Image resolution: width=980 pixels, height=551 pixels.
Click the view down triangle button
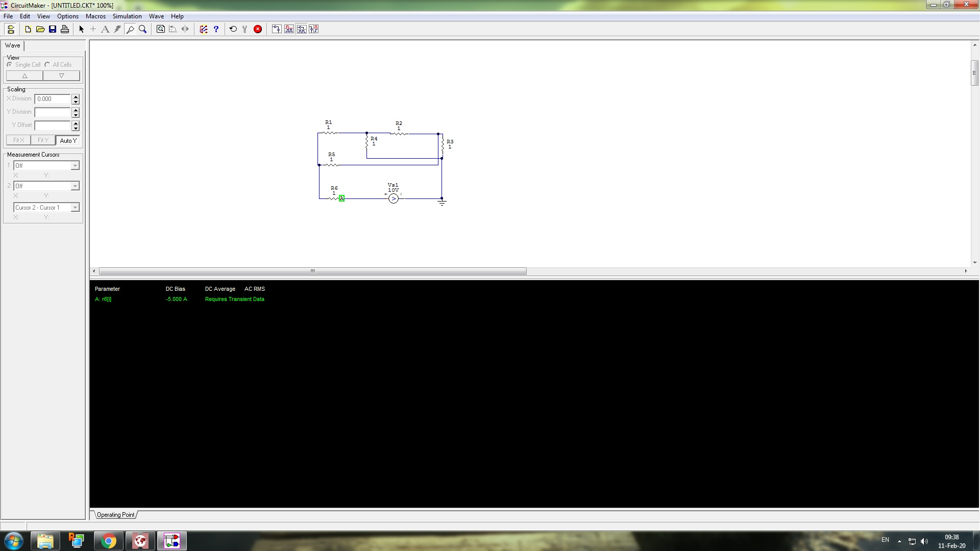point(61,76)
